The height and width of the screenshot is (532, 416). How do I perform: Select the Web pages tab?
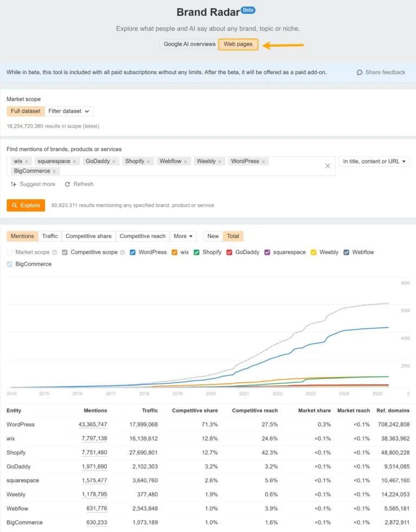[x=238, y=44]
